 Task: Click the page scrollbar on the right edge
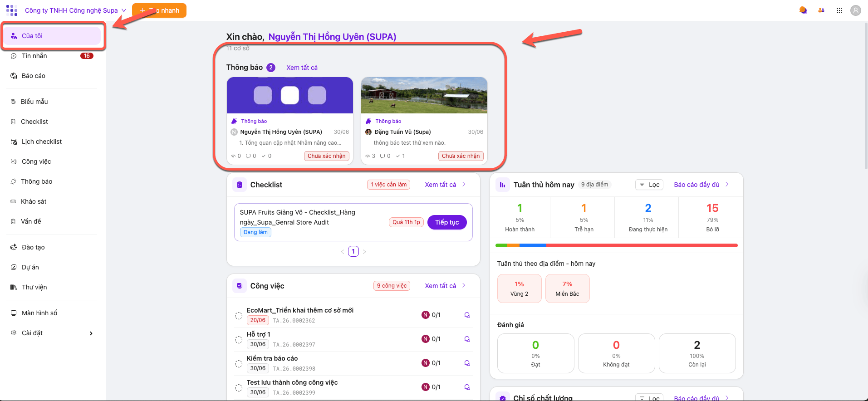tap(866, 96)
